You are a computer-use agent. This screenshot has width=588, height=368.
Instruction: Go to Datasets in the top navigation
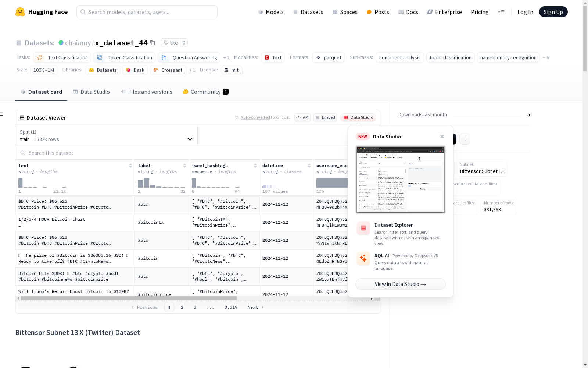pos(308,12)
